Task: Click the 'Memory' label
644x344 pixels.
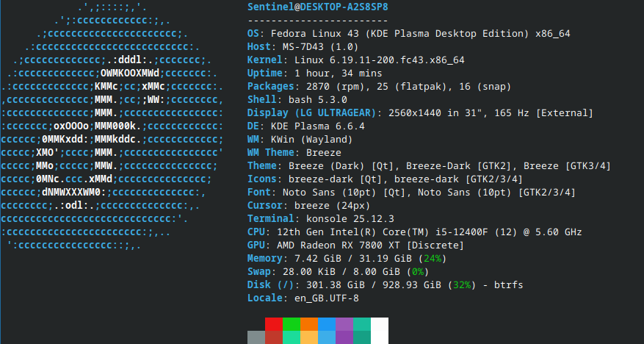Action: [x=265, y=258]
